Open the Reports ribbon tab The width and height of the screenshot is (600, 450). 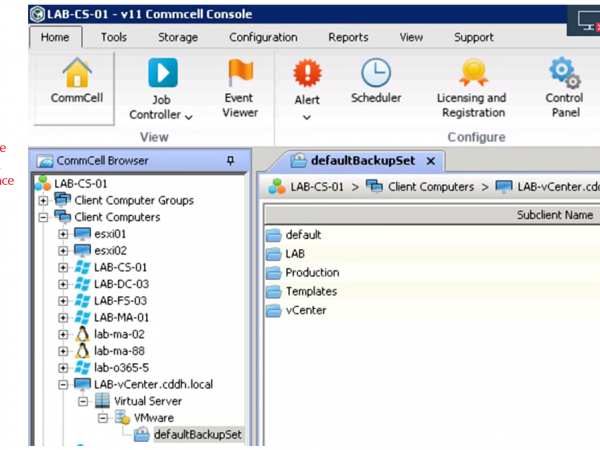[348, 37]
